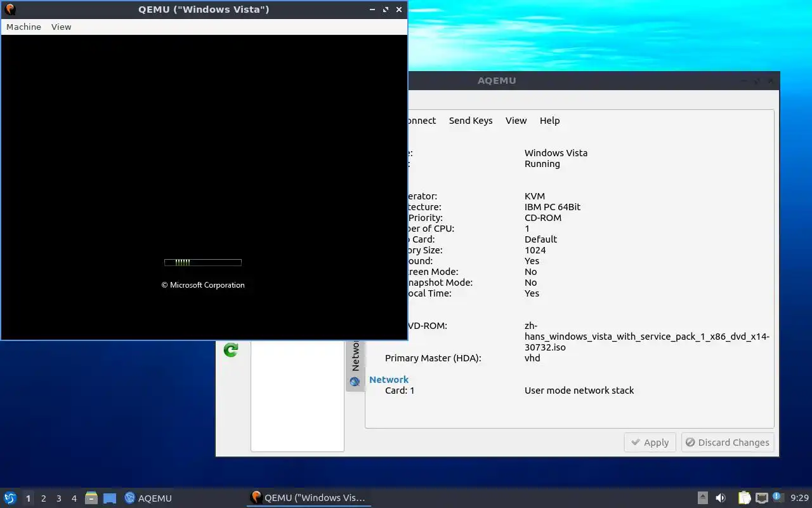Open the Machine menu in QEMU window
The width and height of the screenshot is (812, 508).
23,27
